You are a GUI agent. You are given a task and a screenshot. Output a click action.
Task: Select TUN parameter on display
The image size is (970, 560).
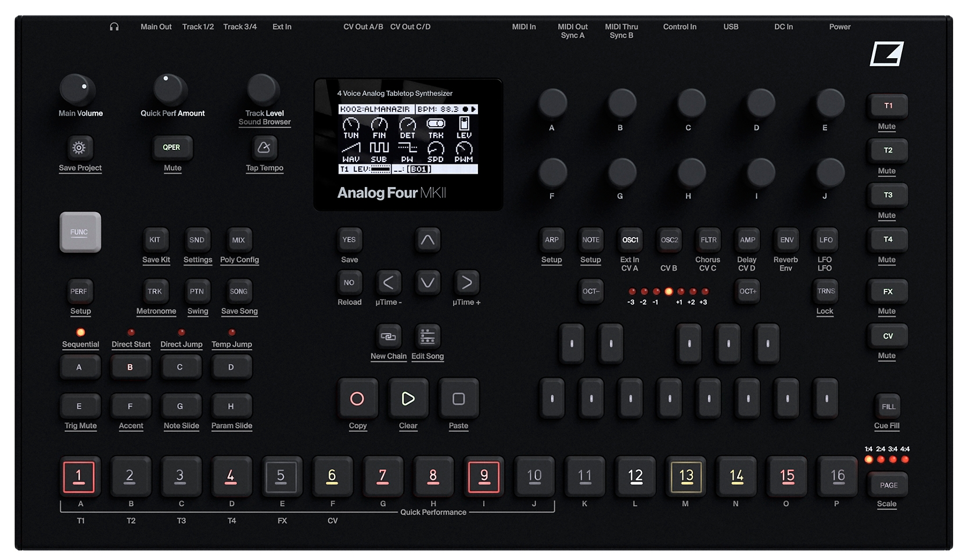click(351, 128)
